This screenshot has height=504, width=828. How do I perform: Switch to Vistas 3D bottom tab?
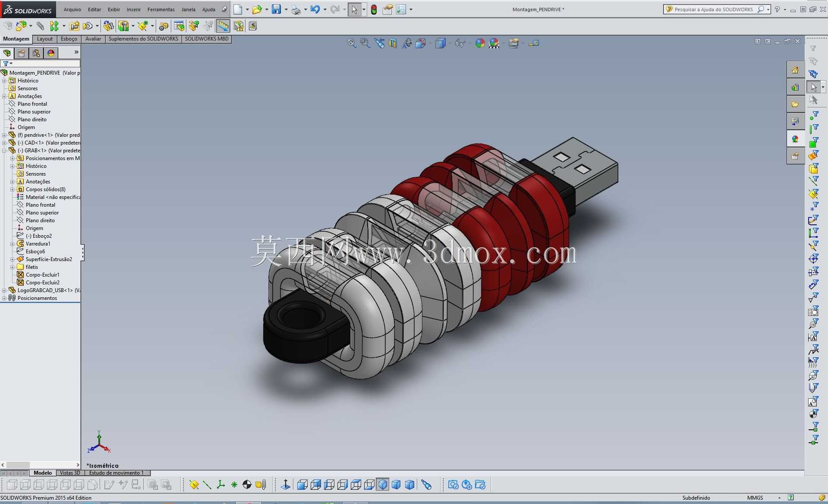[70, 473]
